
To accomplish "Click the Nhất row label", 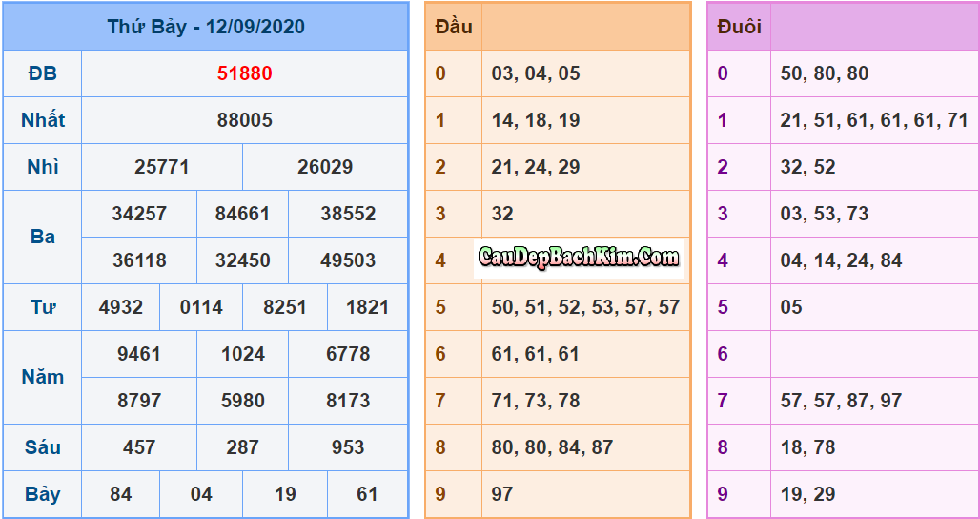I will (43, 120).
